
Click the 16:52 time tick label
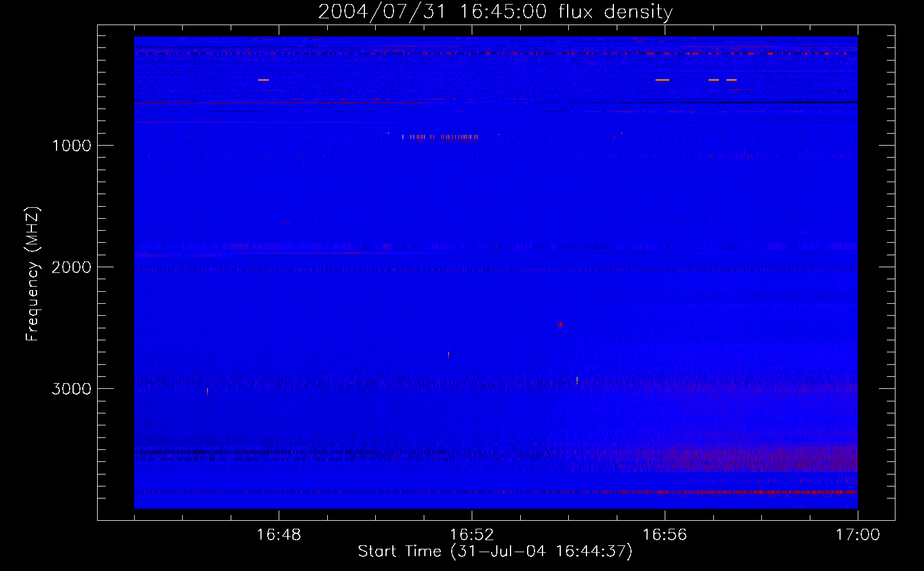coord(472,535)
